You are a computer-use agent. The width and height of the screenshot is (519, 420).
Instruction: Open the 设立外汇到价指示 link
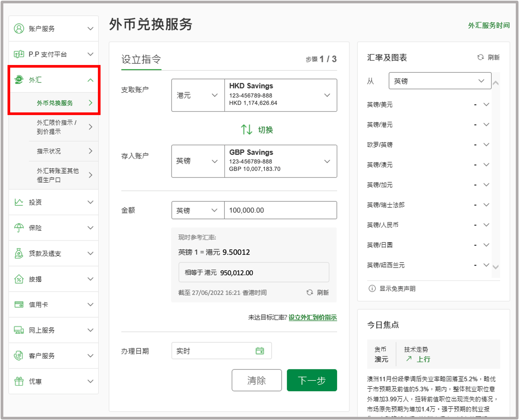pos(313,317)
